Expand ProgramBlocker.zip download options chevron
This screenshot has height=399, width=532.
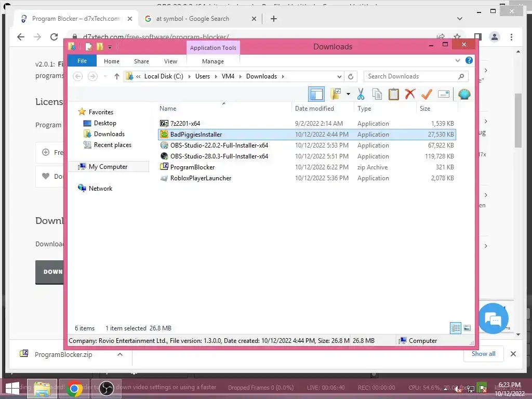120,354
